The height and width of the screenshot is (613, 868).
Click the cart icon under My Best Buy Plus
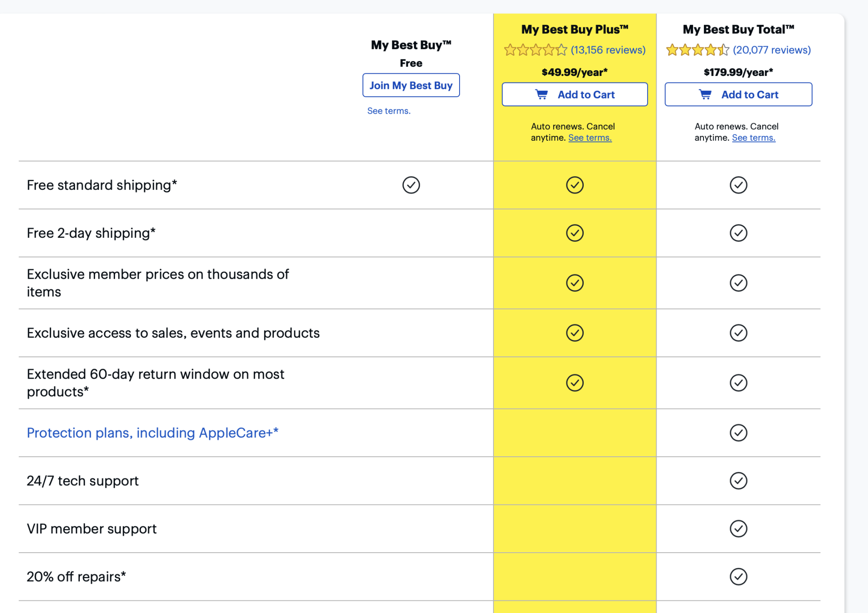click(x=542, y=95)
